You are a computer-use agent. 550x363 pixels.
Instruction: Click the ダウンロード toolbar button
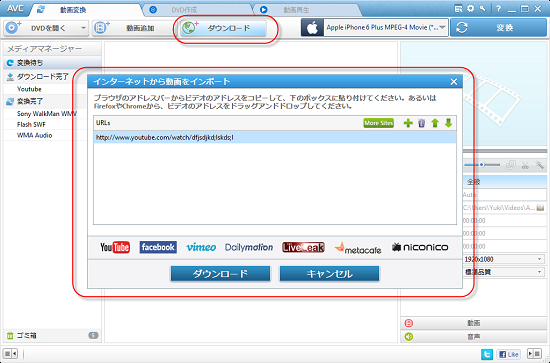pyautogui.click(x=223, y=28)
